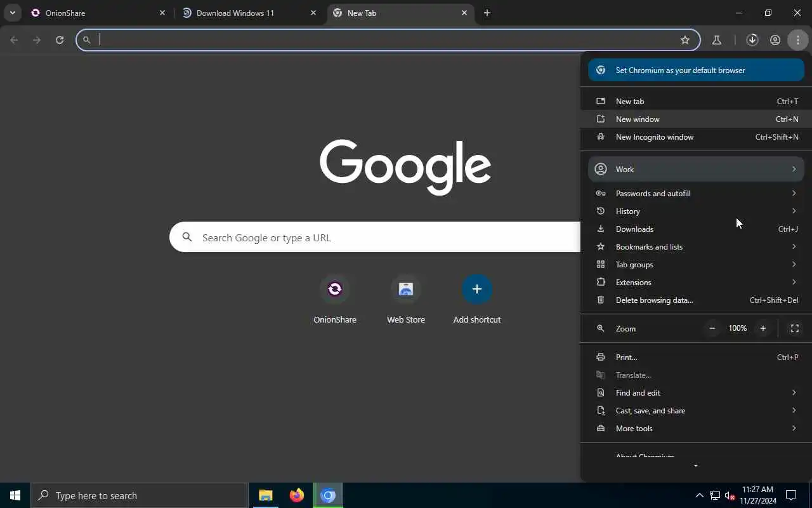Expand the More tools submenu
Viewport: 812px width, 508px height.
coord(696,428)
